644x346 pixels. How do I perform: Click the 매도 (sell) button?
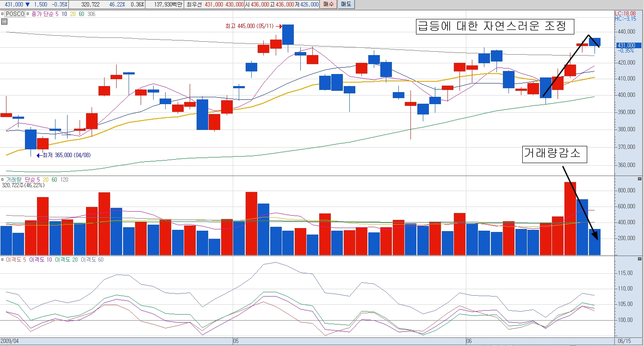[x=345, y=4]
